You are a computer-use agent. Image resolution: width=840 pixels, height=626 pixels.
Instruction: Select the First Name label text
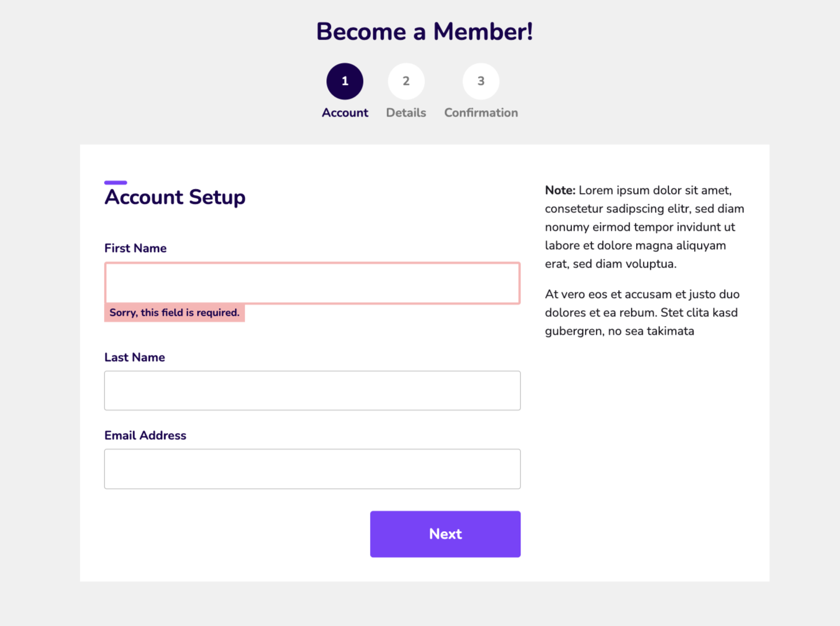(135, 248)
